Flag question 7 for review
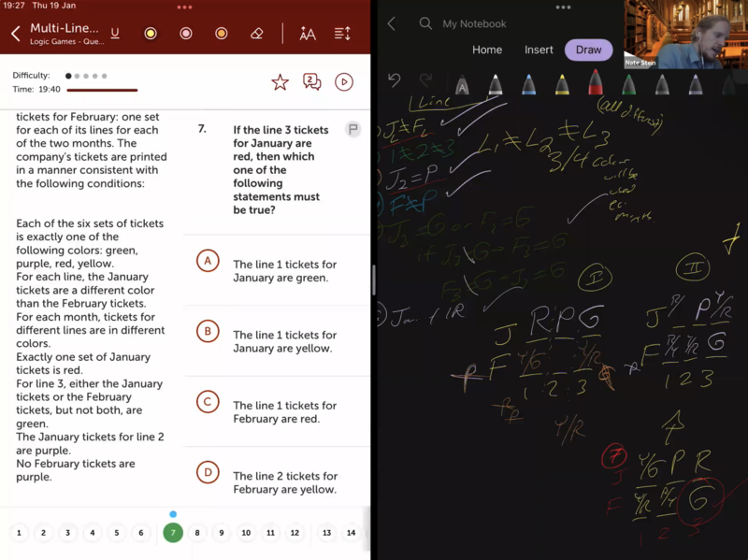748x560 pixels. (352, 129)
